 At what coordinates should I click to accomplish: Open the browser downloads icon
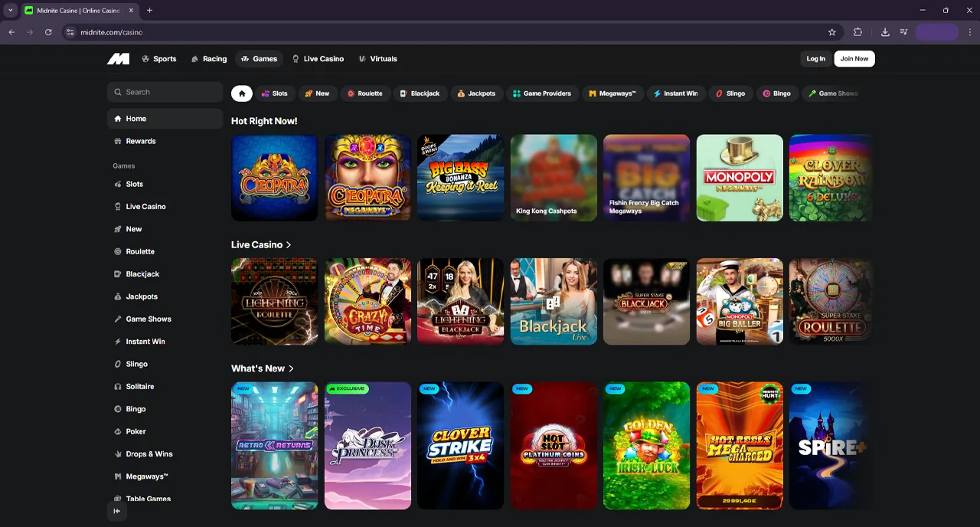tap(885, 32)
